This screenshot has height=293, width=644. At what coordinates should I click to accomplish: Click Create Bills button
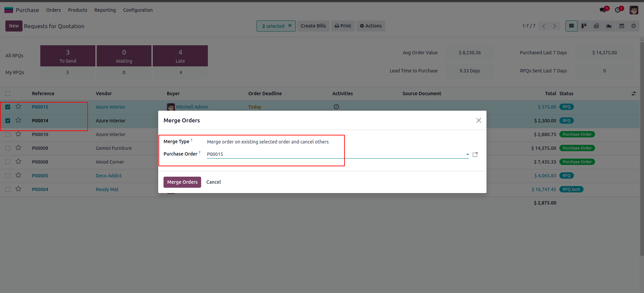click(x=313, y=26)
